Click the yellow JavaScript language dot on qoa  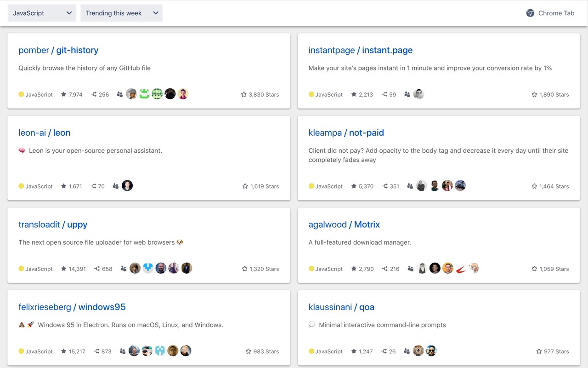pyautogui.click(x=311, y=351)
